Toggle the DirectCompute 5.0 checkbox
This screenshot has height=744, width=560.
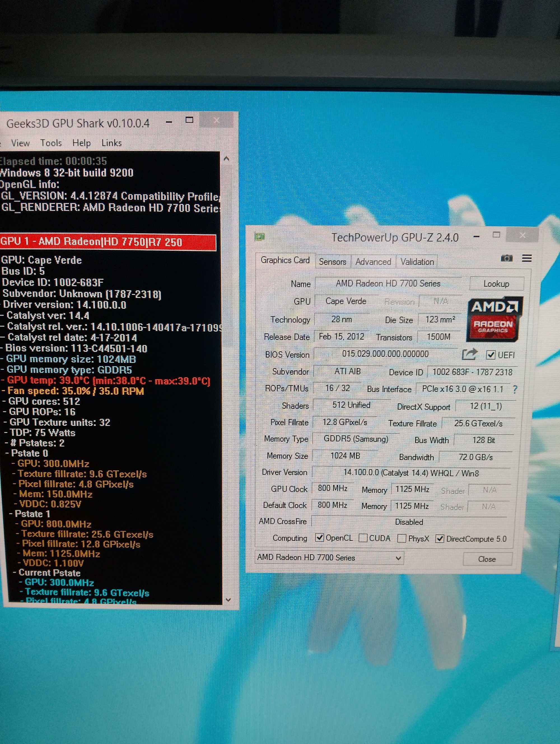[x=439, y=539]
